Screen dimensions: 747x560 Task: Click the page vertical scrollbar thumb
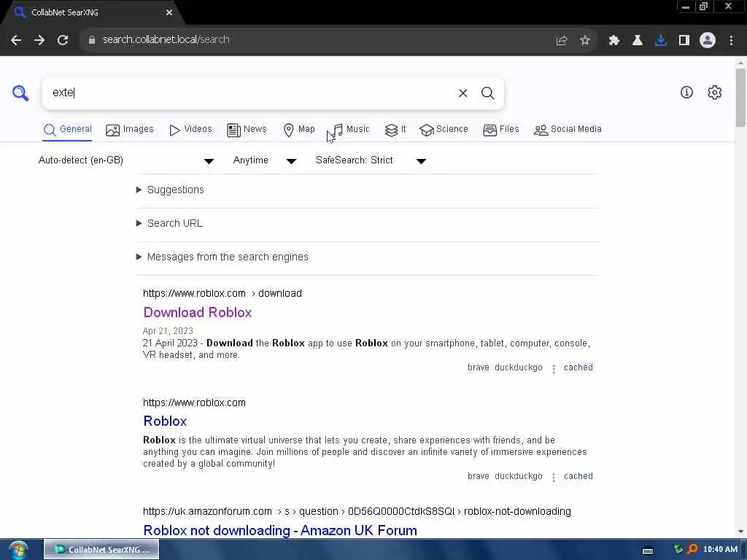tap(740, 98)
